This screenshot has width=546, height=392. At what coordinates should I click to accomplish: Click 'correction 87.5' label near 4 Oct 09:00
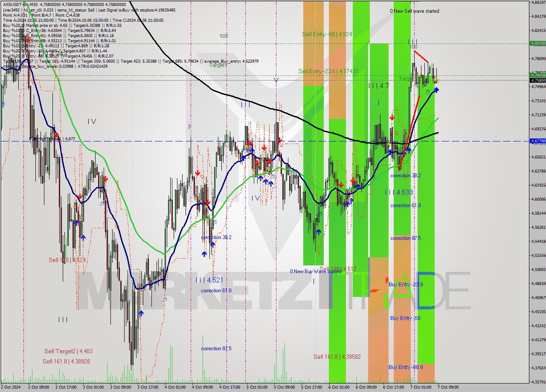(x=216, y=349)
